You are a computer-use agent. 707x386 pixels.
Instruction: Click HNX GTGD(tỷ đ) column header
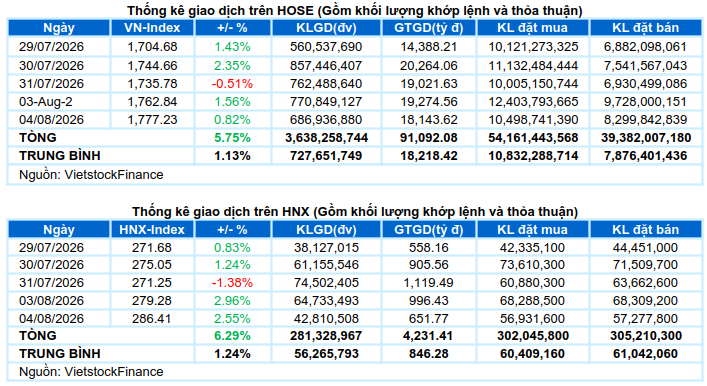pyautogui.click(x=428, y=230)
